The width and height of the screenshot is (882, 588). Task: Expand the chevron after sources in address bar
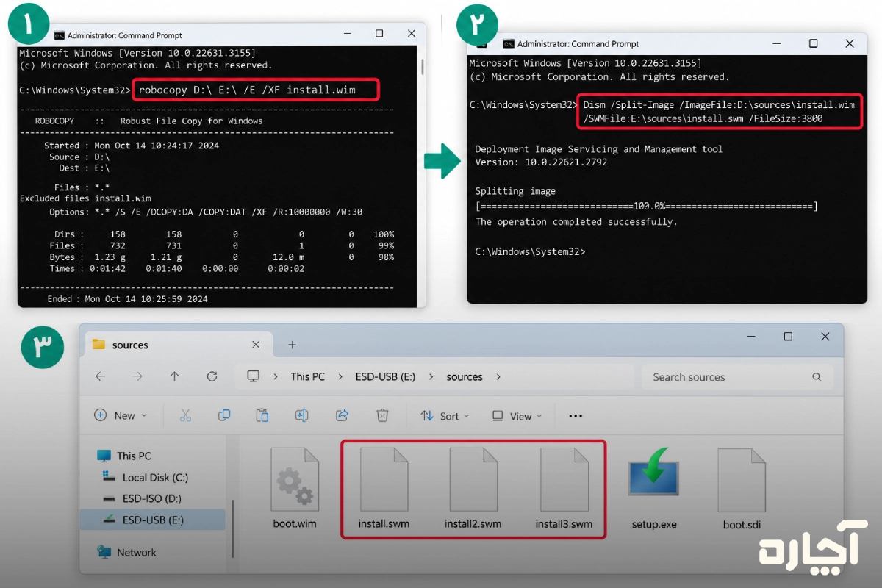[498, 377]
